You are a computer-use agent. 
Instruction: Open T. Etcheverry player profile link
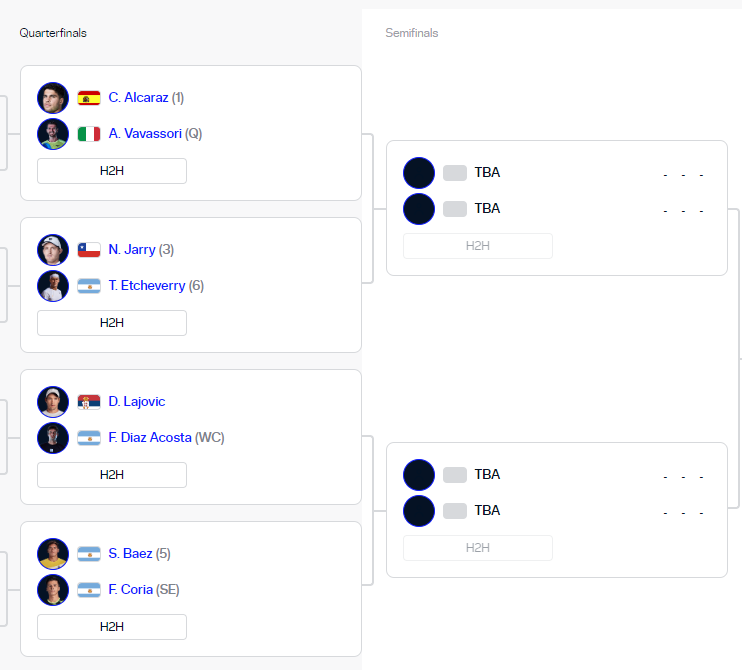point(147,285)
